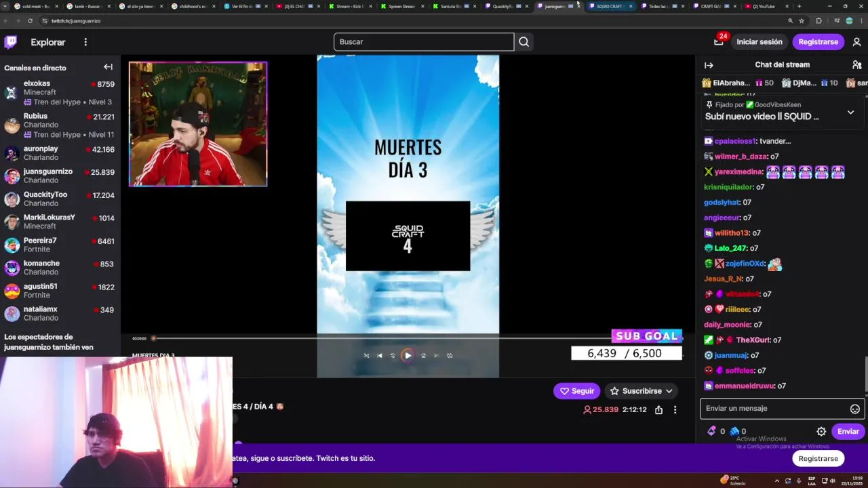
Task: Click the Enviar chat button
Action: coord(848,431)
